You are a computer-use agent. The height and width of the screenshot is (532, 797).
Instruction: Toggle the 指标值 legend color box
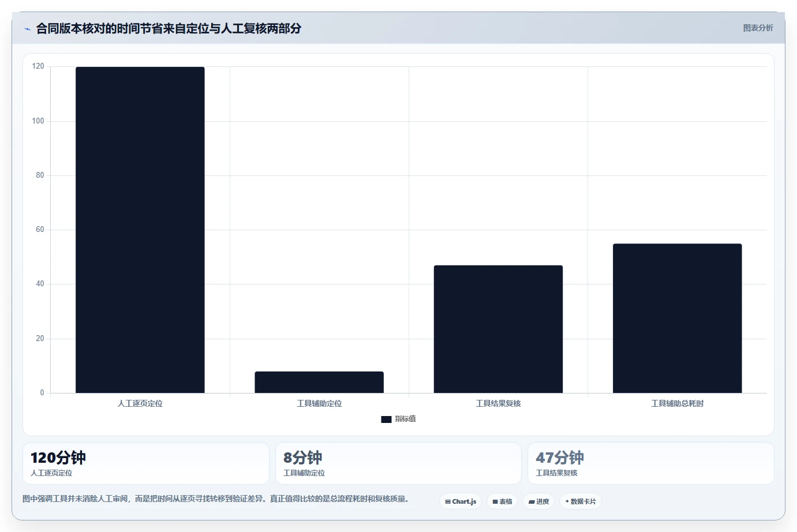coord(386,419)
